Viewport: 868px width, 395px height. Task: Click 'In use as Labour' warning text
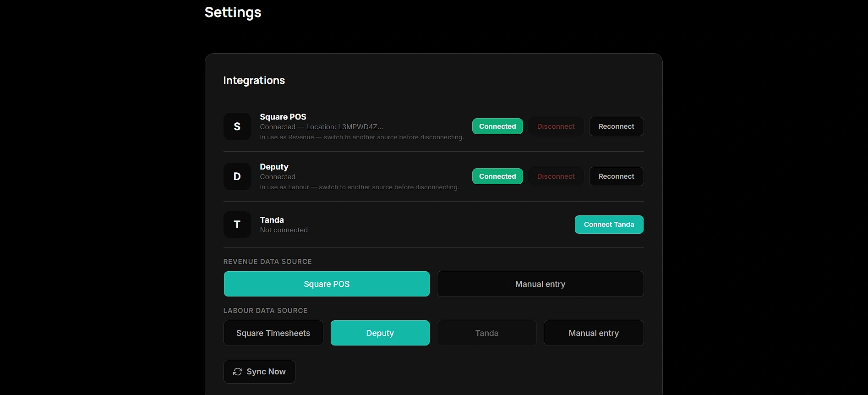point(359,187)
